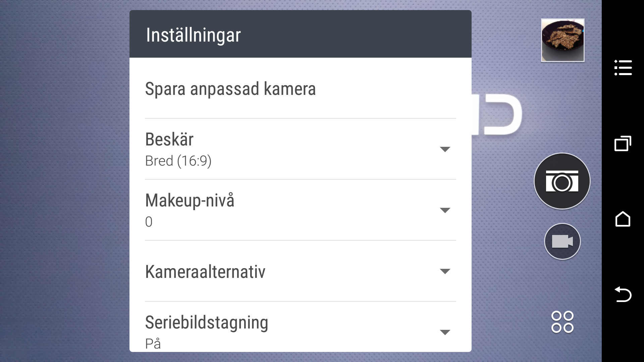Tap the Makeup-nivå setting label
The width and height of the screenshot is (644, 362).
[x=190, y=200]
